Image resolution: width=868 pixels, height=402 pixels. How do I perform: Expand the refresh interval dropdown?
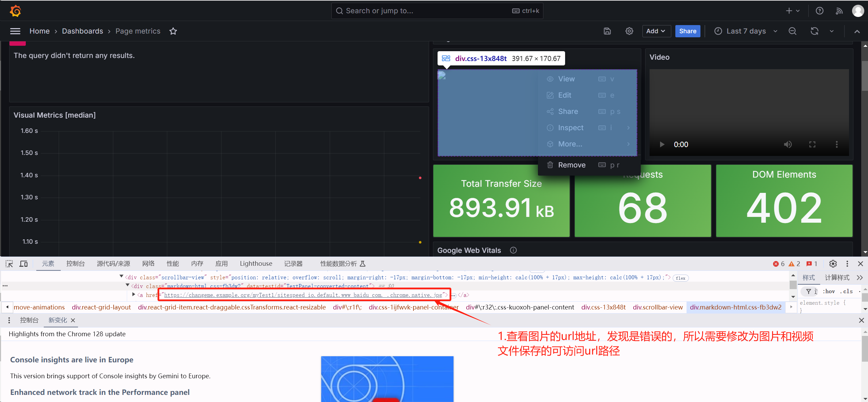point(832,31)
